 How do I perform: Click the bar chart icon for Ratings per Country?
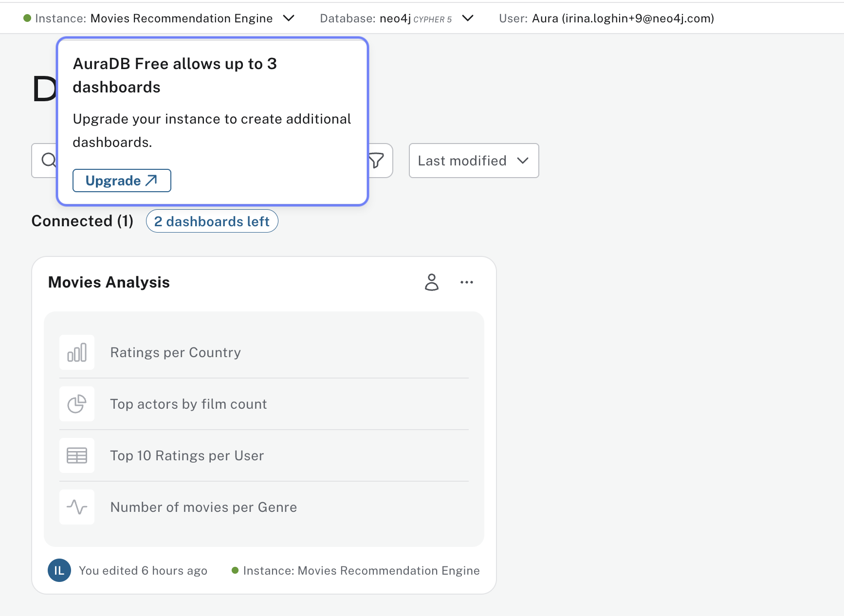pos(77,352)
